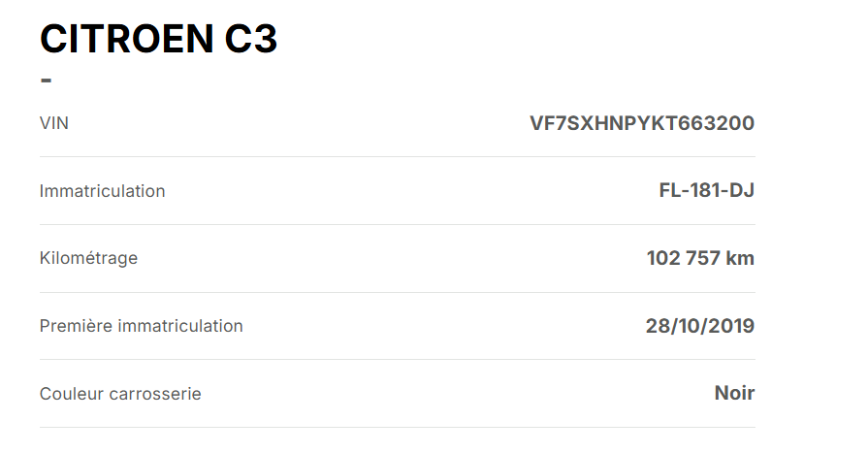Screen dimensions: 868x453
Task: Select the VIN number VF7SXHNPYKT663200
Action: coord(641,123)
